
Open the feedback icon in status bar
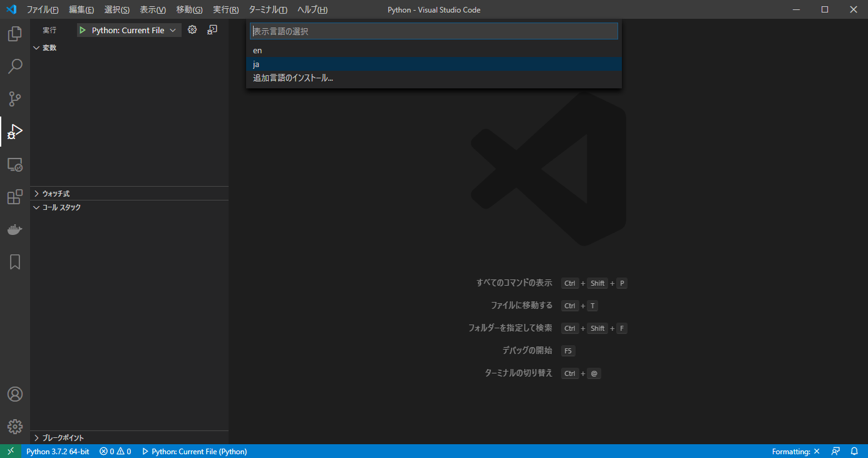(x=835, y=451)
